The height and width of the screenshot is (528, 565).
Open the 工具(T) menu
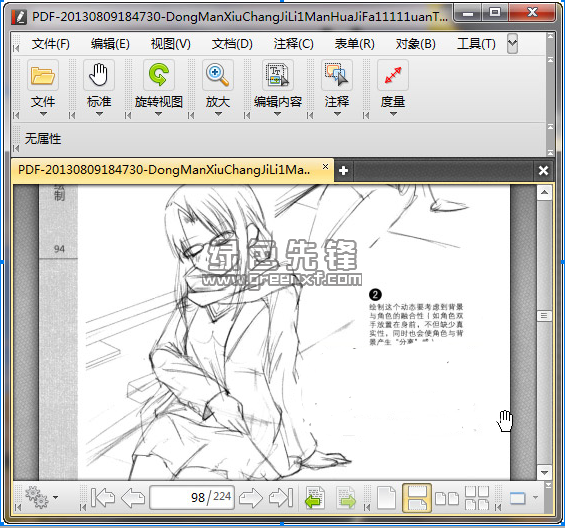[x=476, y=44]
